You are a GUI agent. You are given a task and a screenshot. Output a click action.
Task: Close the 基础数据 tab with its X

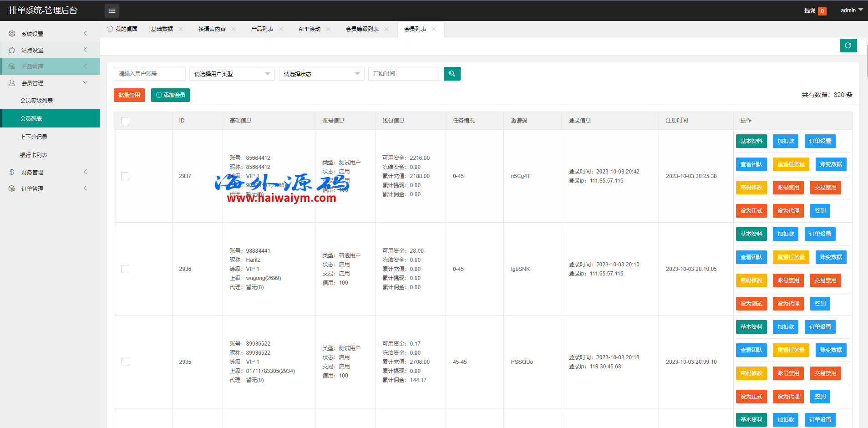(x=181, y=29)
